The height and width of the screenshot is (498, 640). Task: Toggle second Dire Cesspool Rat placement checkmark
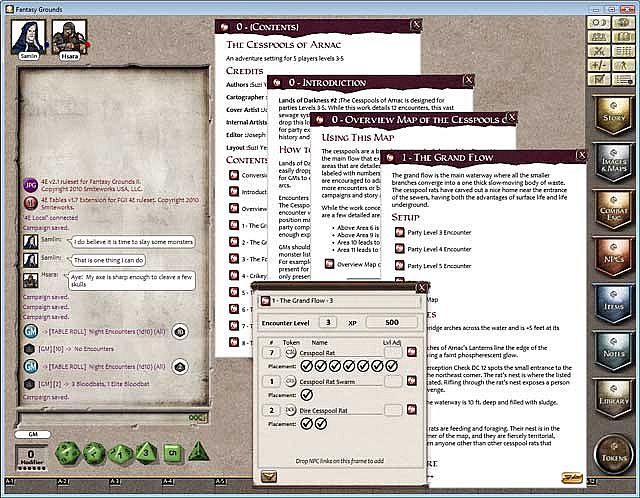pos(321,424)
